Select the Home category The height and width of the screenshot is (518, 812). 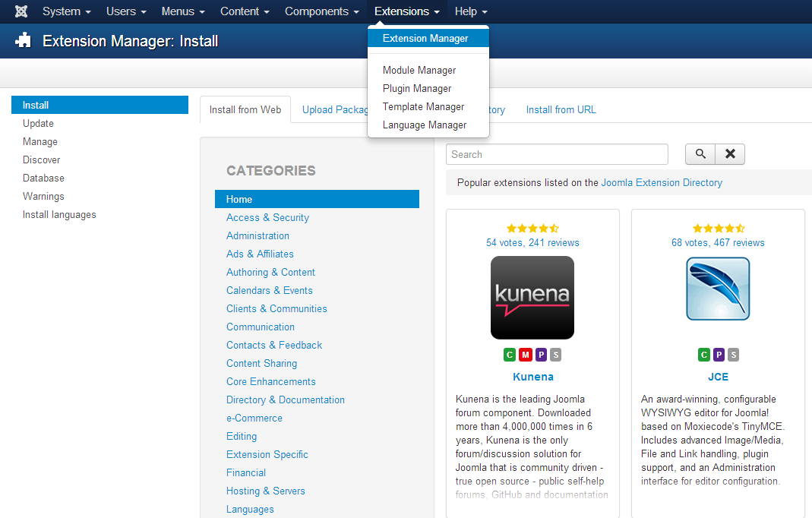click(317, 200)
